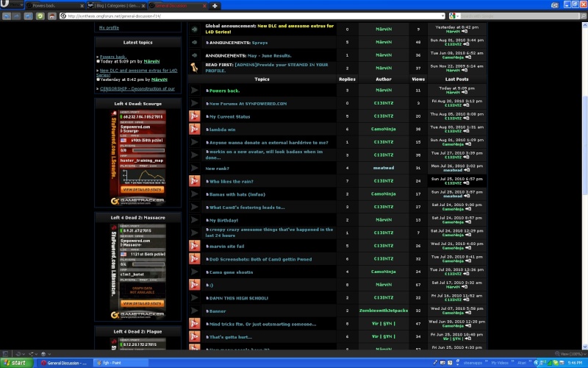This screenshot has width=588, height=368.
Task: Go to the home page icon
Action: coord(51,16)
